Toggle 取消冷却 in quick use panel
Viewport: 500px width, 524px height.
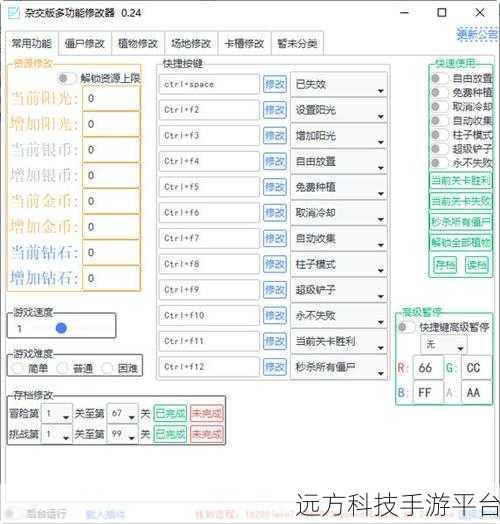pyautogui.click(x=439, y=107)
